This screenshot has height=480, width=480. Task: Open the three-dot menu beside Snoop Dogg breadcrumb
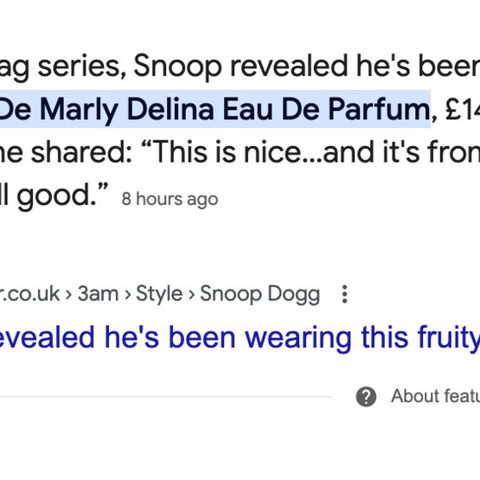pyautogui.click(x=345, y=294)
